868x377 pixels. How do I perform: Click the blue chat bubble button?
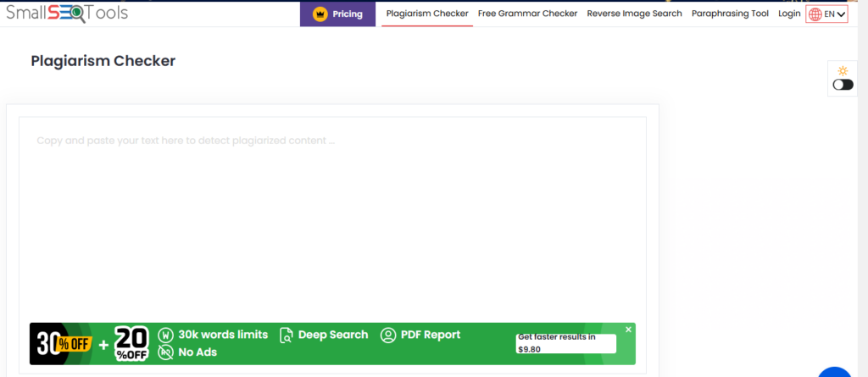(x=835, y=372)
